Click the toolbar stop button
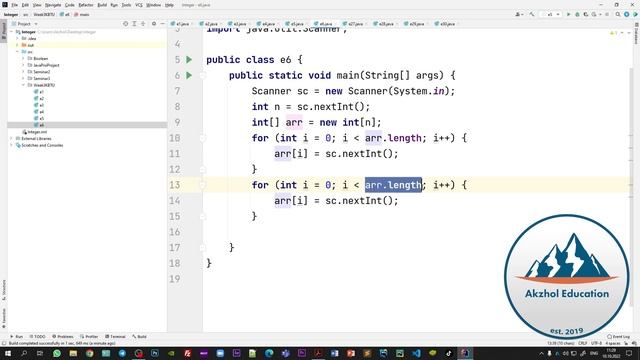This screenshot has height=360, width=640. pos(607,14)
